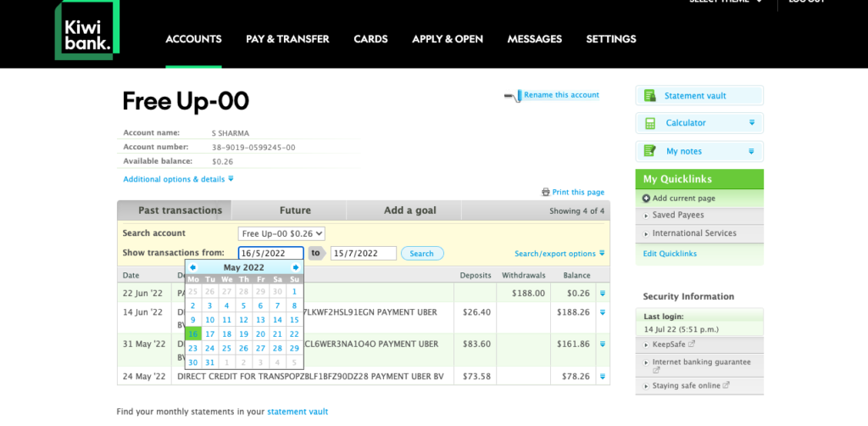This screenshot has width=868, height=426.
Task: Open the Pay & Transfer menu
Action: pos(287,39)
